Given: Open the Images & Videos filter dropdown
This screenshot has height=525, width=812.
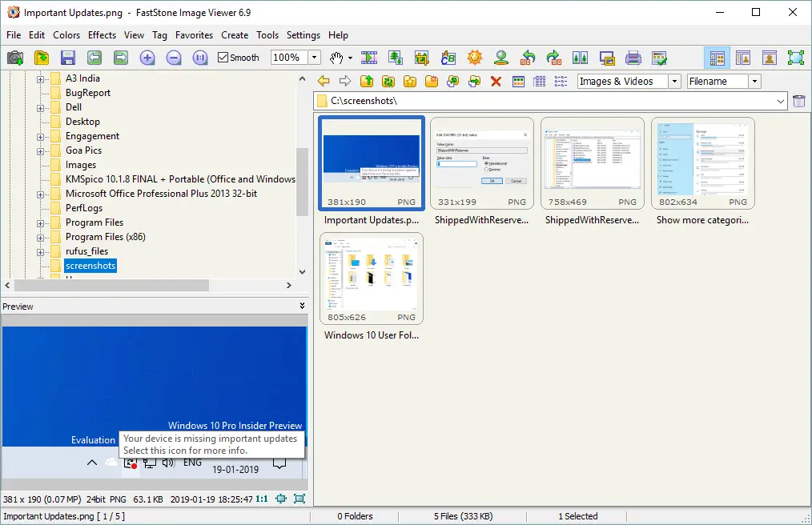Looking at the screenshot, I should point(674,82).
